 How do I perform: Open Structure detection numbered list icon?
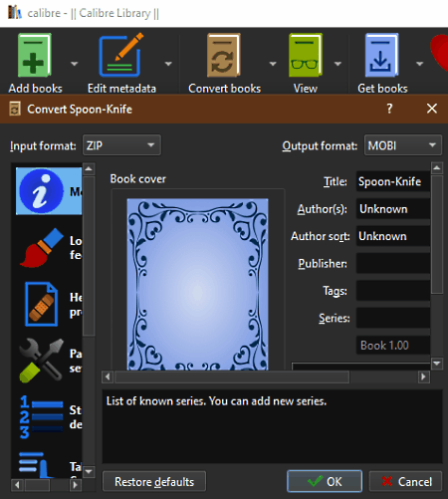42,417
